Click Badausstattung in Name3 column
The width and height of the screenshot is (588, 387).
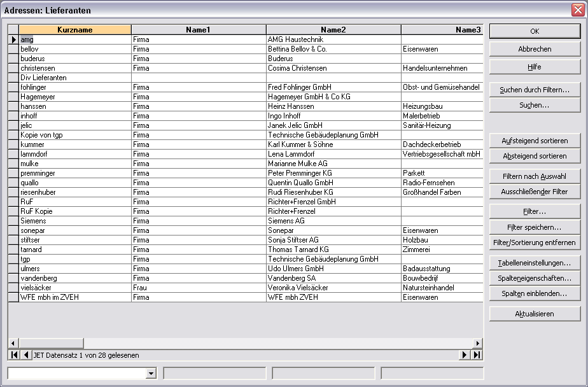[x=442, y=269]
